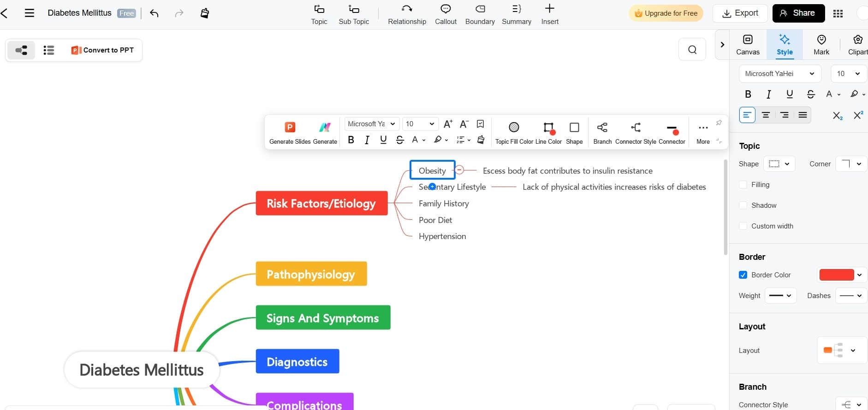Open Shape tool in floating toolbar
The height and width of the screenshot is (410, 868).
click(x=574, y=133)
